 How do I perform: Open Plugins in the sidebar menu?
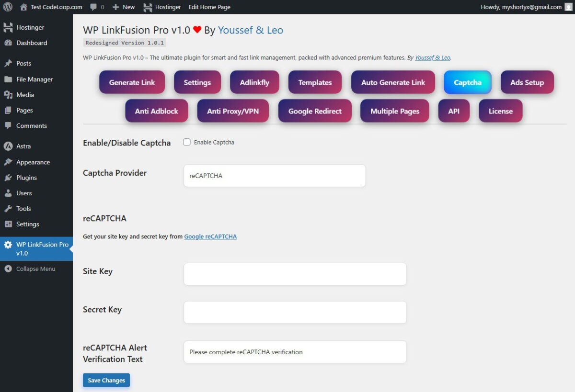(x=26, y=178)
